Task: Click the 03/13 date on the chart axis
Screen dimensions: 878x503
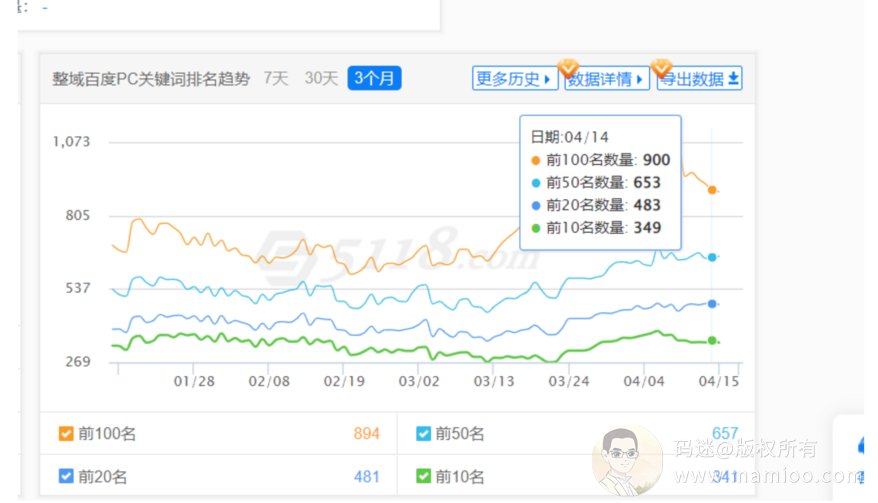Action: [494, 381]
